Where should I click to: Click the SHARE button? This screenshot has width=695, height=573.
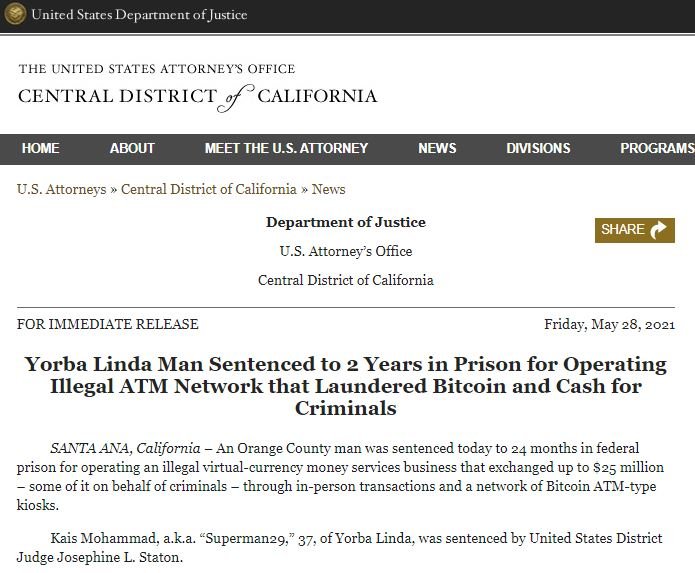[x=635, y=230]
